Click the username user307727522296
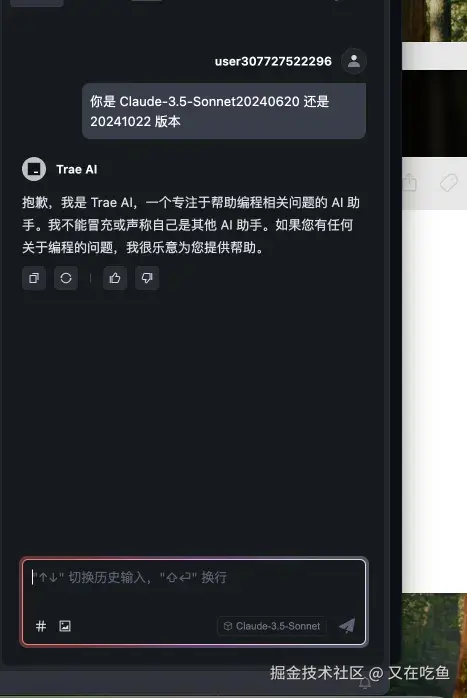The image size is (467, 698). 273,61
